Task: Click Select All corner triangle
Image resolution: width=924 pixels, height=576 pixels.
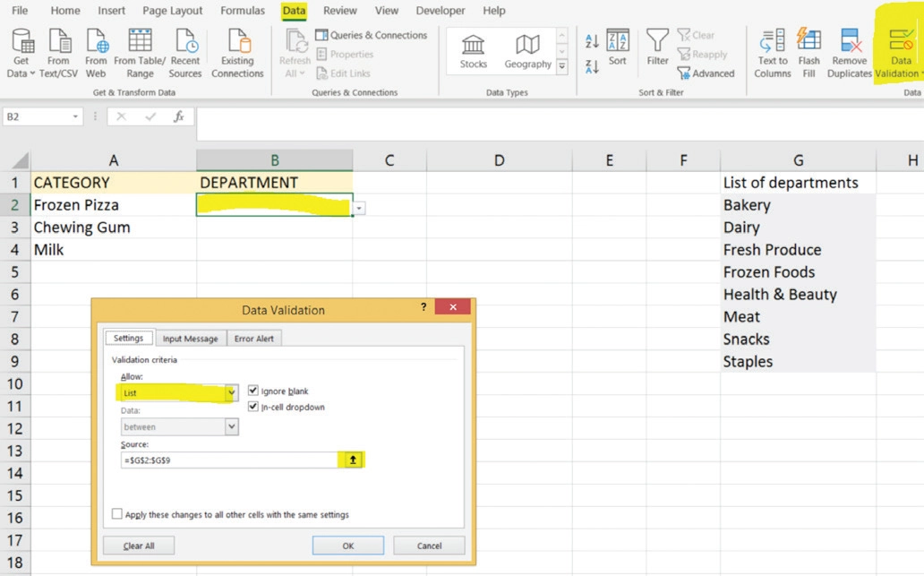Action: click(21, 160)
